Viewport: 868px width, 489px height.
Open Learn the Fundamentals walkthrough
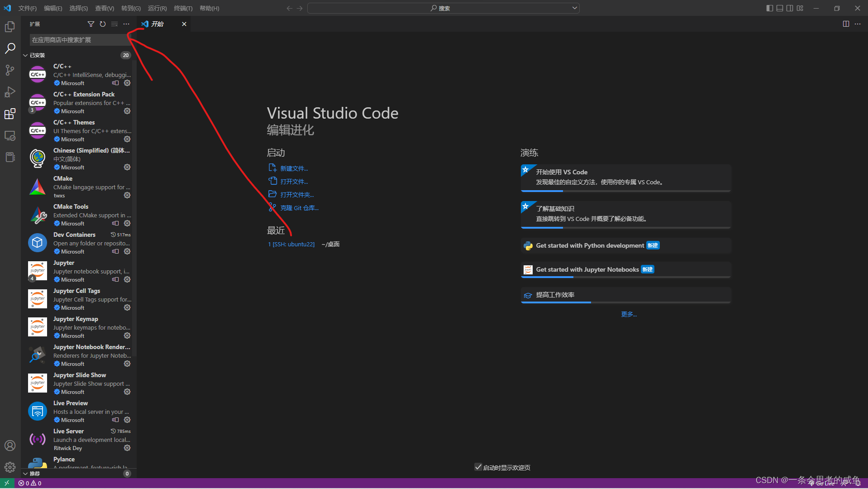click(x=626, y=215)
